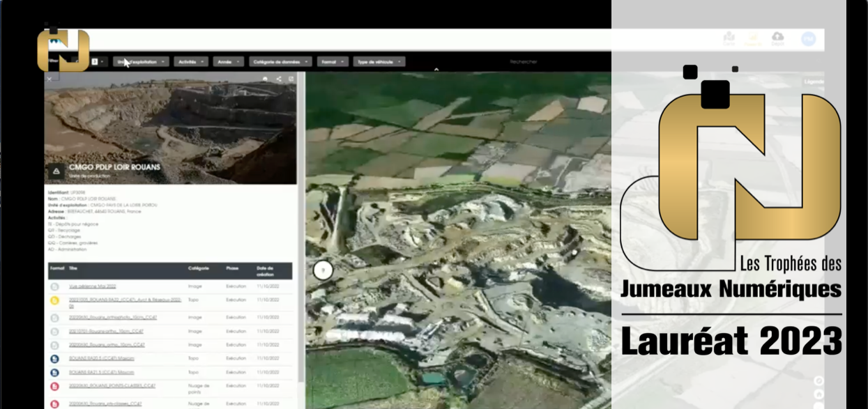Click yellow format icon of Topo document
The height and width of the screenshot is (409, 868).
(x=54, y=301)
